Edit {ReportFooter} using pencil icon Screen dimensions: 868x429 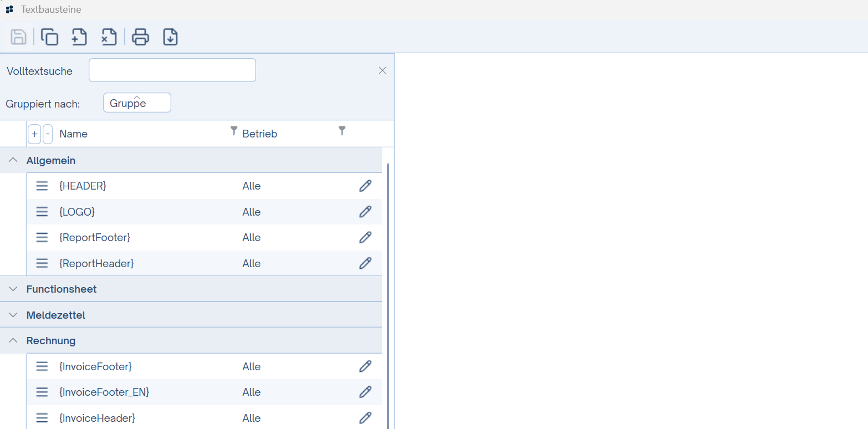pos(365,237)
